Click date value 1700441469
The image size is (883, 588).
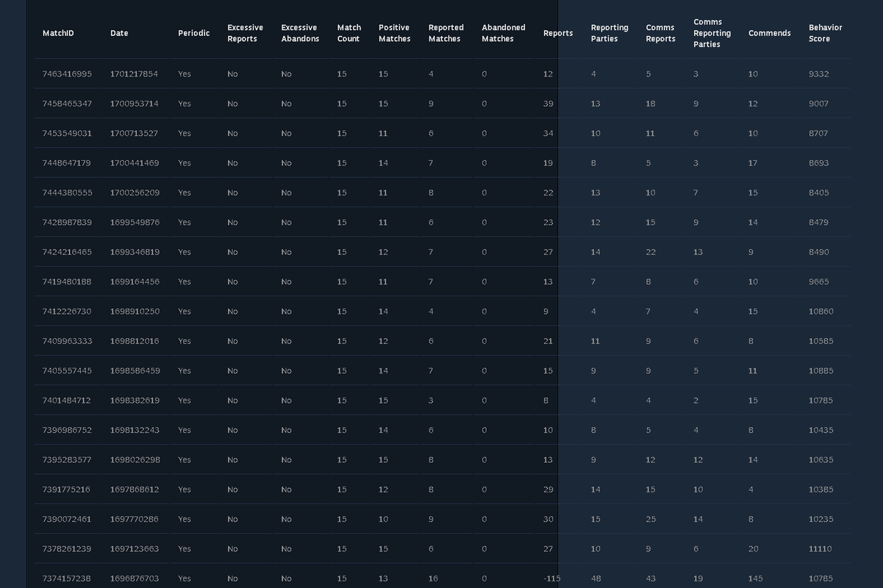coord(135,163)
